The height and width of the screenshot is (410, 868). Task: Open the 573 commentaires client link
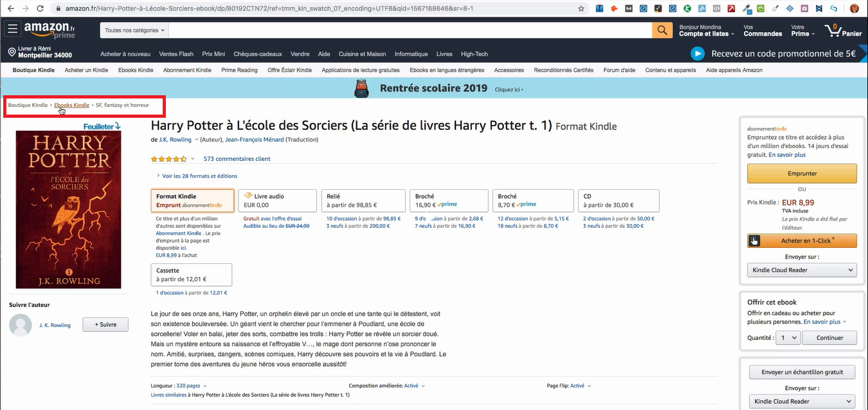pos(237,159)
